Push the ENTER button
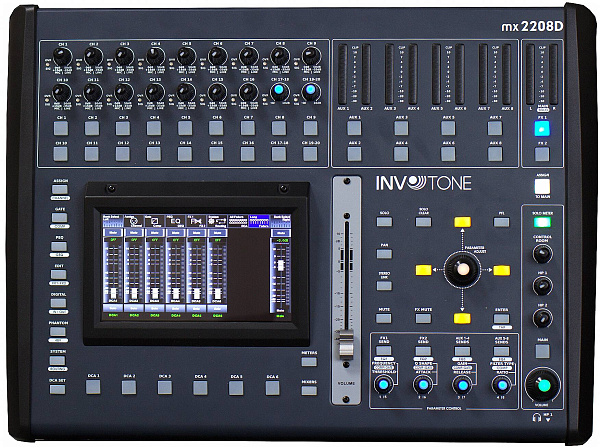The height and width of the screenshot is (448, 600). point(501,318)
